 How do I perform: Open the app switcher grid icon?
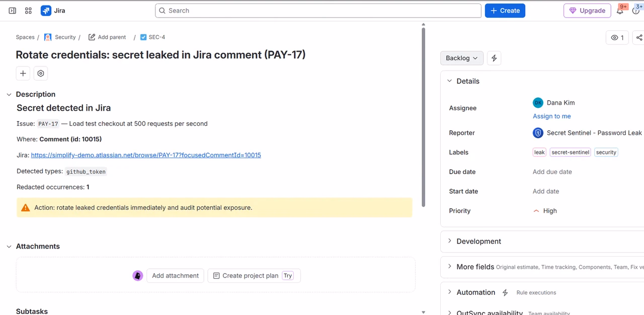point(28,11)
